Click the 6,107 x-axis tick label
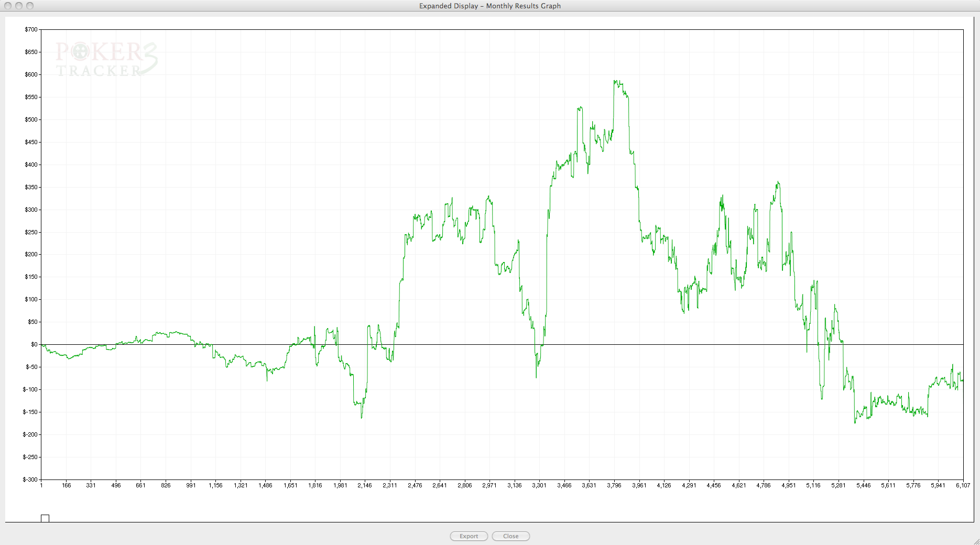Image resolution: width=980 pixels, height=545 pixels. pos(963,485)
